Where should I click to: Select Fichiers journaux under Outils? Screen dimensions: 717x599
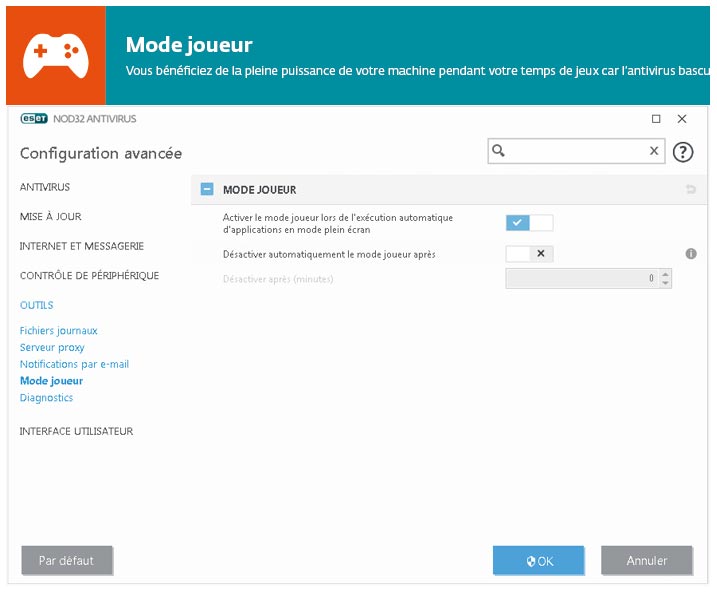click(x=59, y=331)
